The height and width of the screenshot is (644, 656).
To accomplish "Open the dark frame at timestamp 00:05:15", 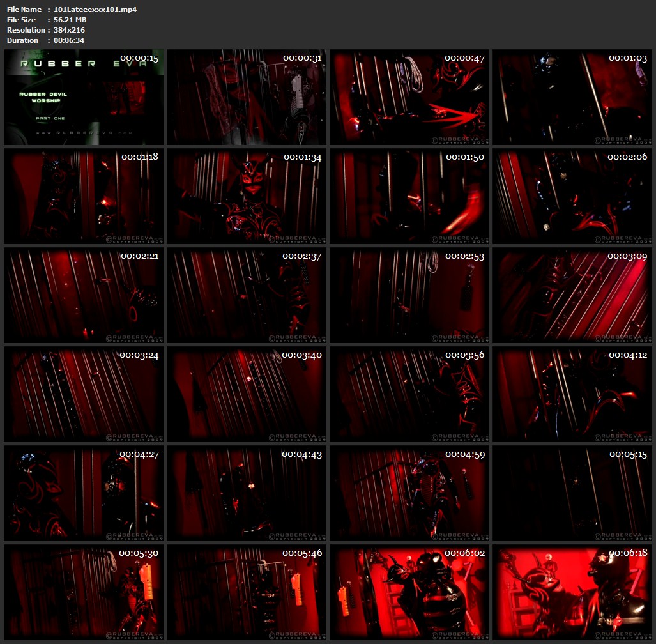I will [x=572, y=493].
